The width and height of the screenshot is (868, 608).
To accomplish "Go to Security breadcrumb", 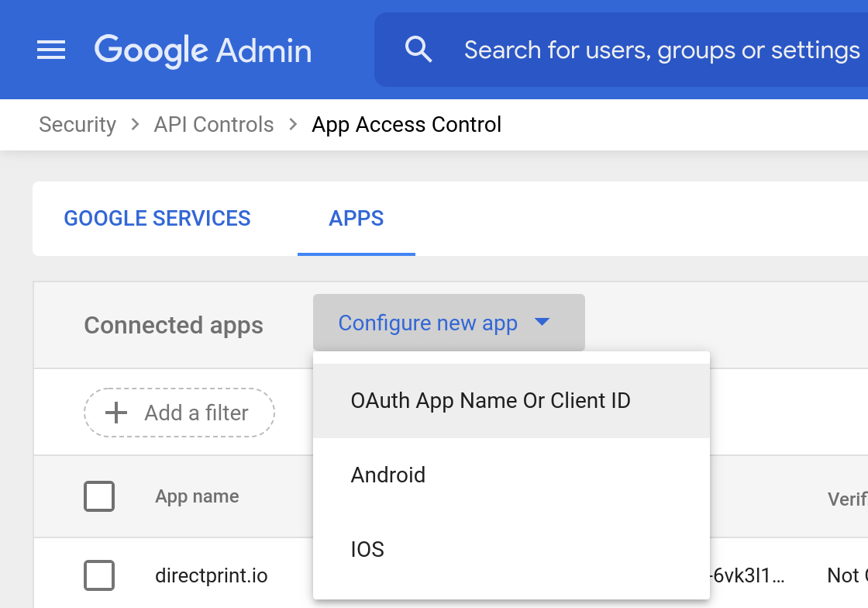I will pyautogui.click(x=77, y=125).
